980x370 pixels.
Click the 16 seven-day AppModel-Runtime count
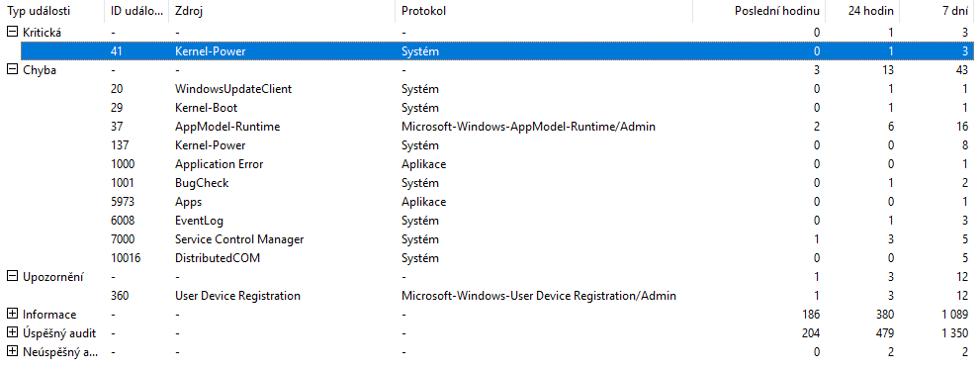point(962,127)
